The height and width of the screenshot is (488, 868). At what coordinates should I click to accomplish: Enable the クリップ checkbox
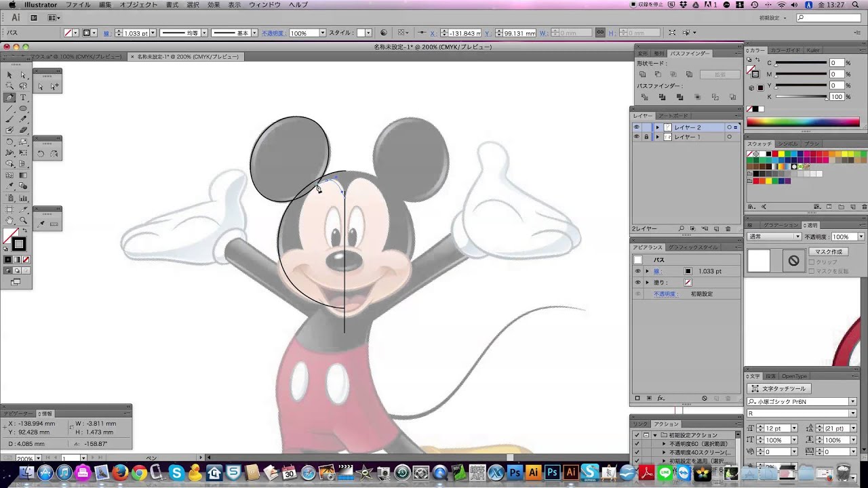coord(812,262)
